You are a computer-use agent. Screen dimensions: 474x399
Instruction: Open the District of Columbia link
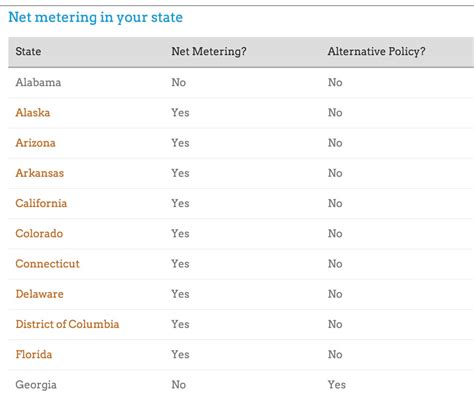coord(67,324)
